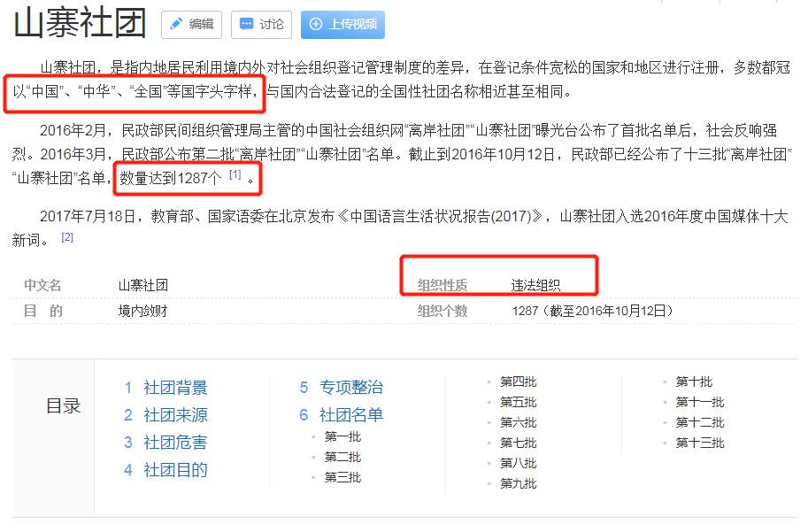Select the 中文名 field label

(x=42, y=285)
